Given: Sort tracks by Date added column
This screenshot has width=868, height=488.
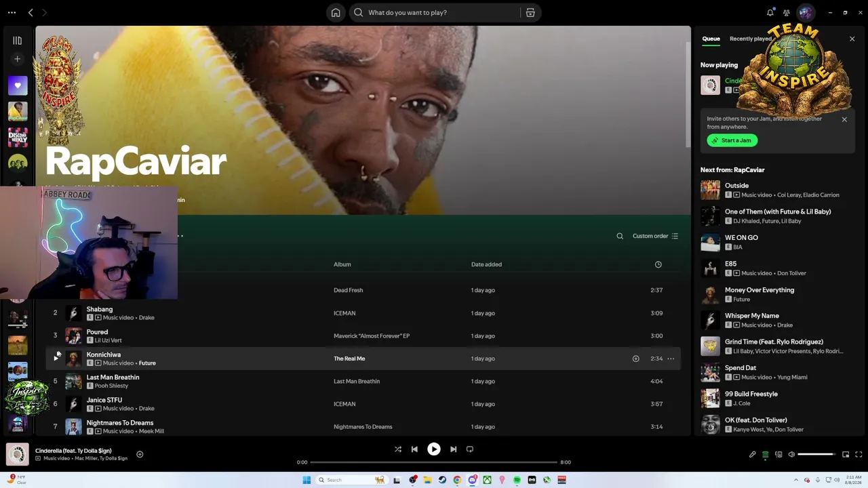Looking at the screenshot, I should tap(486, 264).
